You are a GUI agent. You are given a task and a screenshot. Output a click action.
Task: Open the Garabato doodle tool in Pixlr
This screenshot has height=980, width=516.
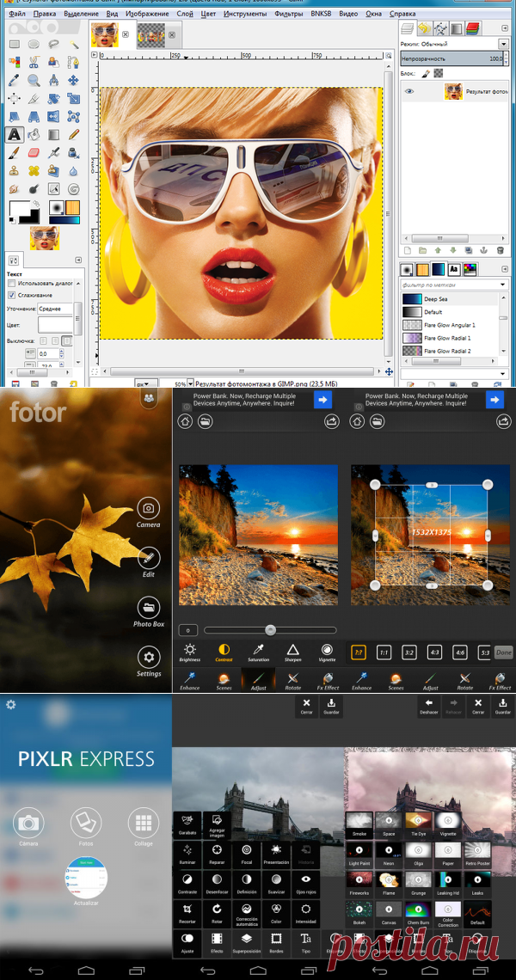coord(187,824)
